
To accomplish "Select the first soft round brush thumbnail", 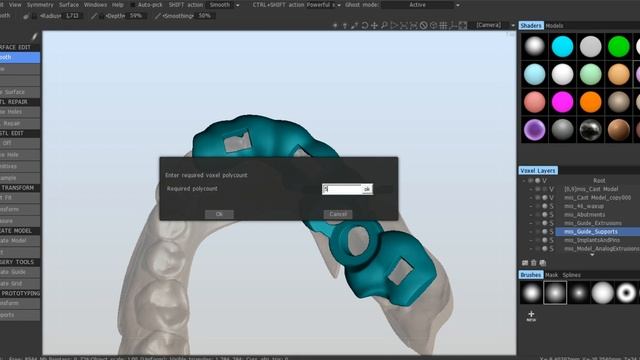I will coord(531,293).
